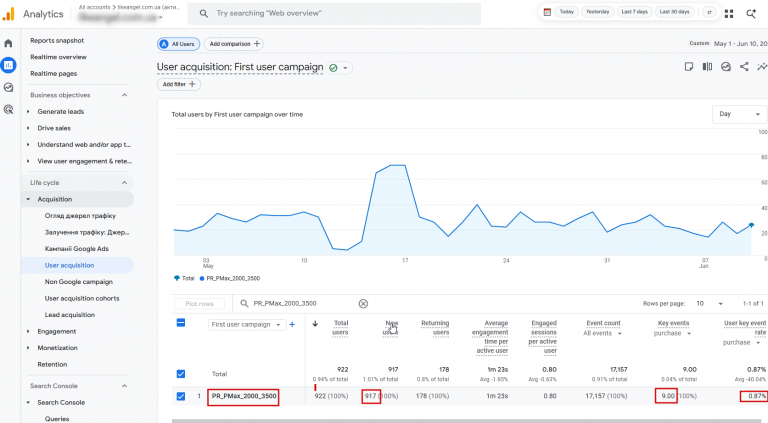This screenshot has height=423, width=768.
Task: Open the Home icon in left rail
Action: coord(8,43)
